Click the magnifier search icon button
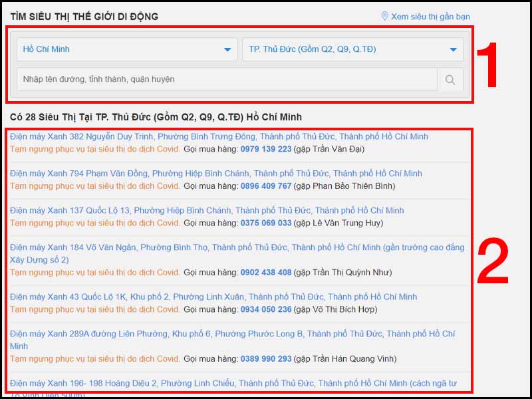 (450, 79)
